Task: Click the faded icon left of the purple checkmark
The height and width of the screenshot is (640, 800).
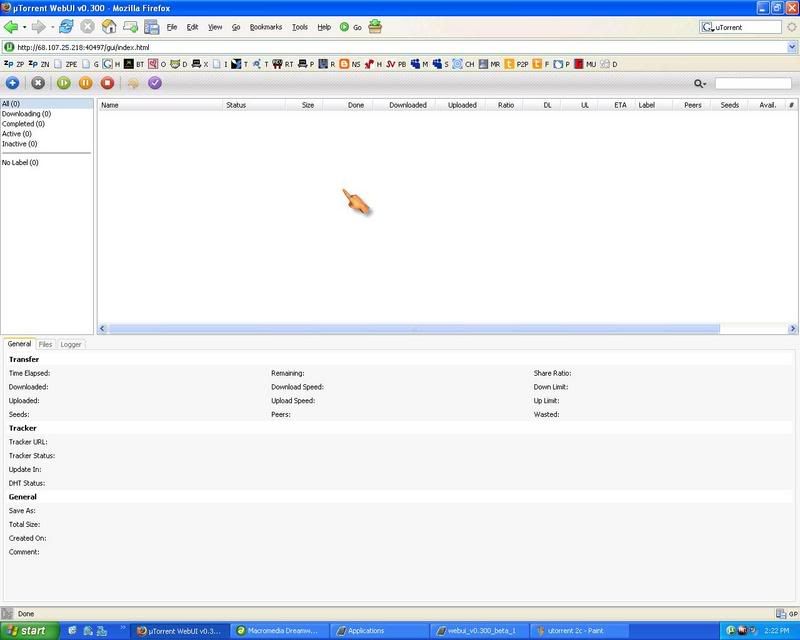Action: point(133,83)
